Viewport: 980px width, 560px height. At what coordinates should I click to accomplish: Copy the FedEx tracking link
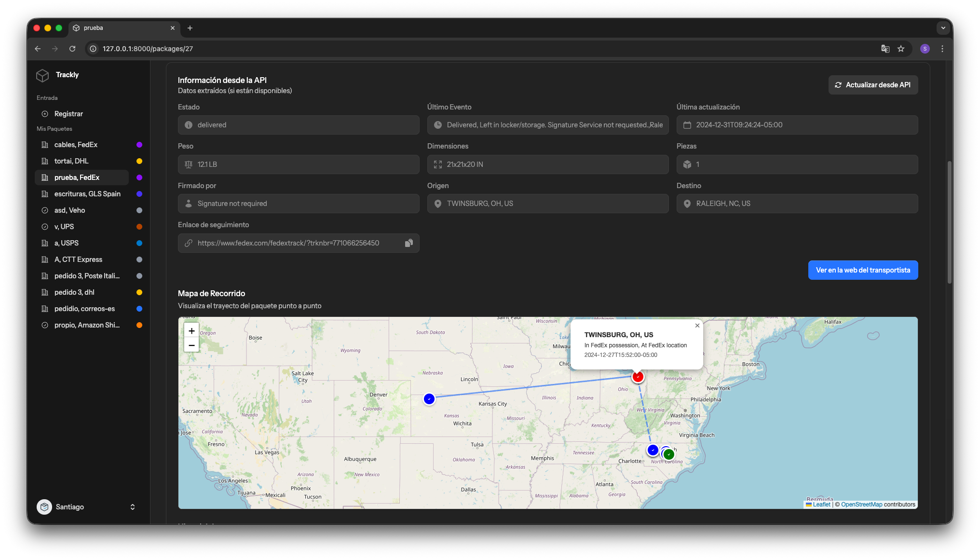408,243
